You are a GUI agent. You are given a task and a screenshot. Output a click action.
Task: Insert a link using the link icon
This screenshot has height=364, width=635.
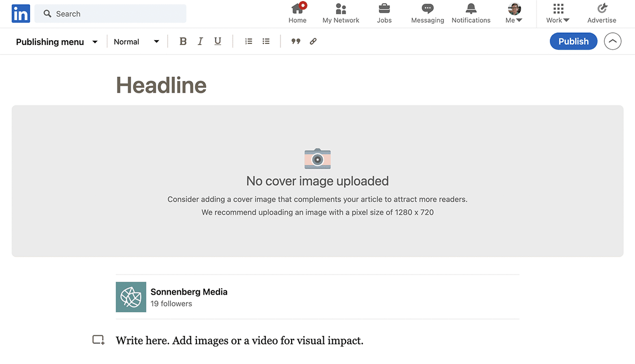pyautogui.click(x=313, y=41)
